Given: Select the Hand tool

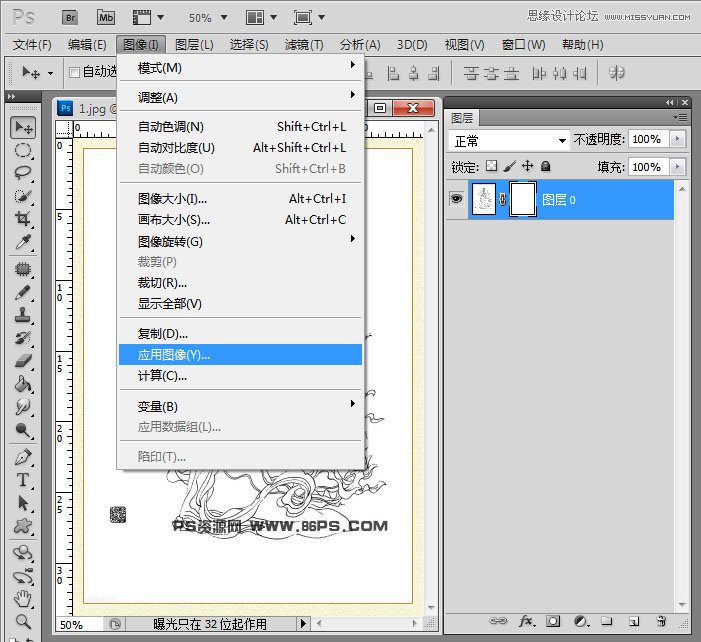Looking at the screenshot, I should (x=23, y=599).
